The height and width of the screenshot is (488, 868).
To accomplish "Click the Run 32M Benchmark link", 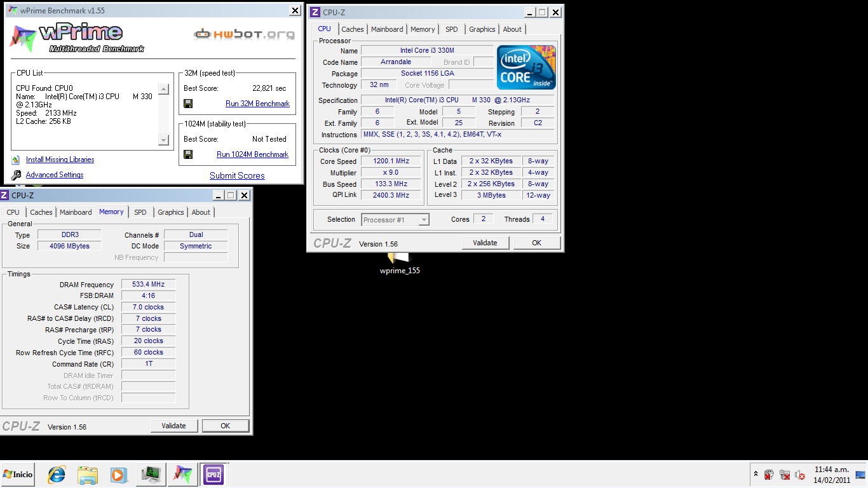I will coord(257,104).
